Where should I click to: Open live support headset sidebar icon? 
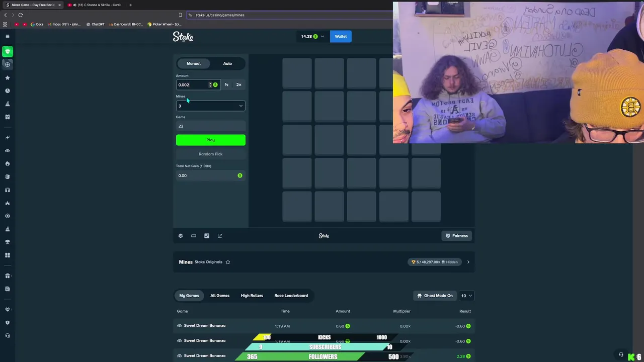point(7,335)
